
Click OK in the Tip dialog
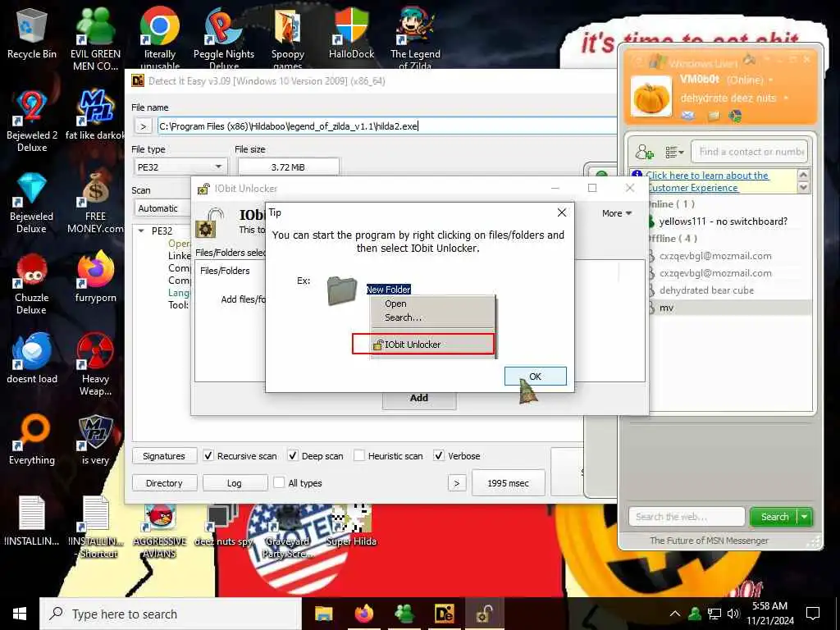coord(535,376)
